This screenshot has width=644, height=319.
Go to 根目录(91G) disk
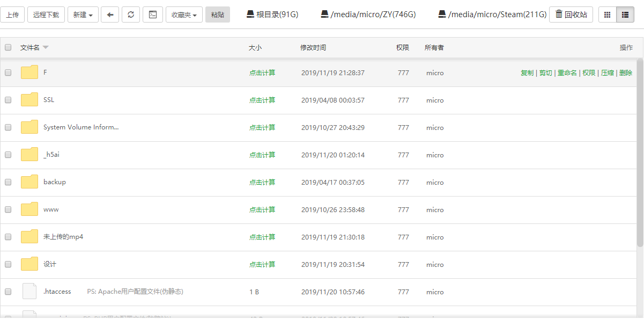tap(272, 15)
